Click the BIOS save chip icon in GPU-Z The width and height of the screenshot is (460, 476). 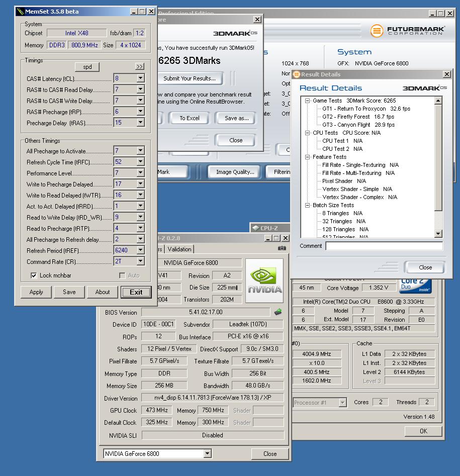(x=278, y=312)
